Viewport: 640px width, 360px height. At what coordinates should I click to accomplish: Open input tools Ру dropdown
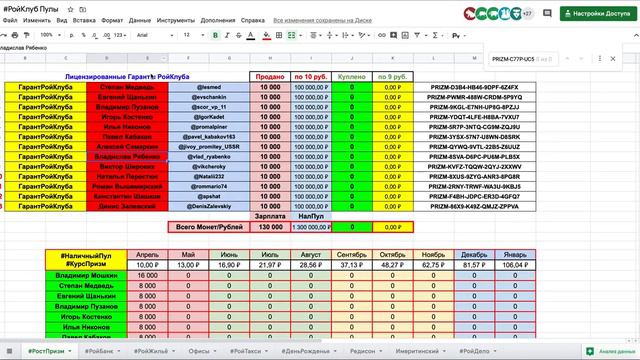pos(459,36)
